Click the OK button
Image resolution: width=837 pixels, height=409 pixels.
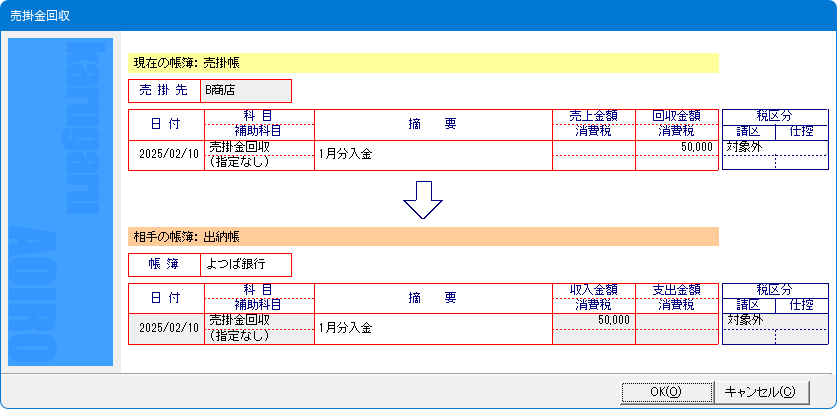coord(665,391)
